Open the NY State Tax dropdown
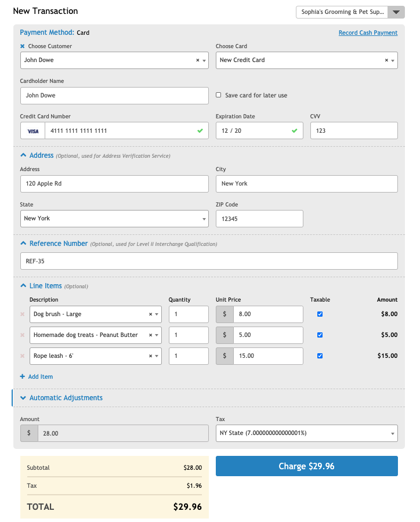The image size is (420, 522). coord(306,433)
